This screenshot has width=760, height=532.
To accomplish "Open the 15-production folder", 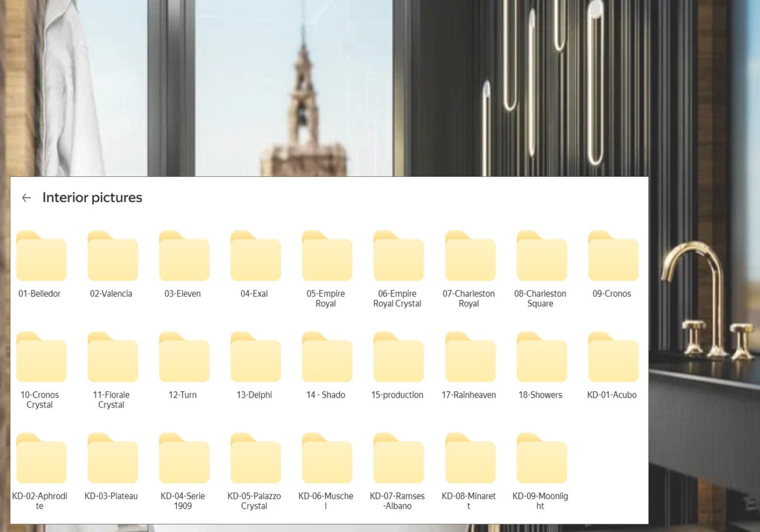I will pos(398,358).
